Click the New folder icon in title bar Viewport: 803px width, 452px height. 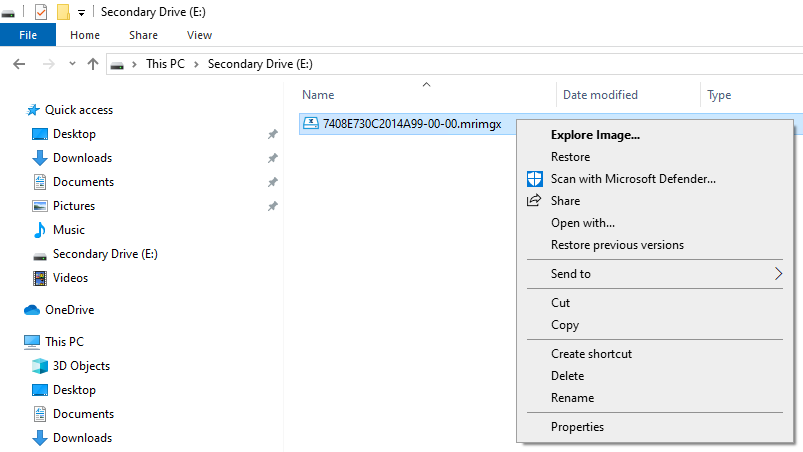pos(63,11)
